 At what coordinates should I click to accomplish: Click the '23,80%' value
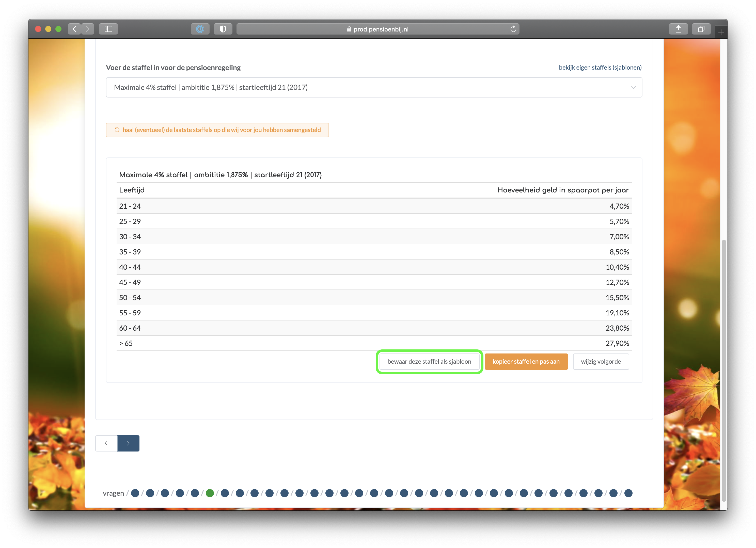click(617, 328)
